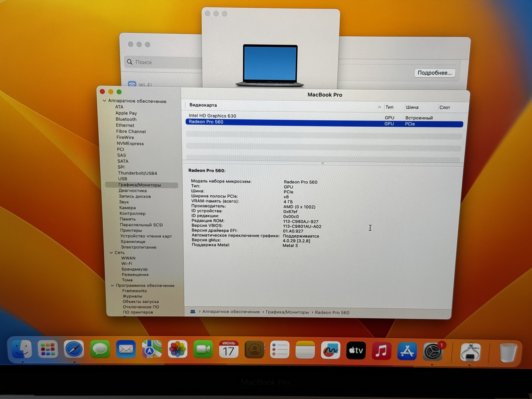
Task: Open Launchpad in the Dock
Action: point(48,350)
